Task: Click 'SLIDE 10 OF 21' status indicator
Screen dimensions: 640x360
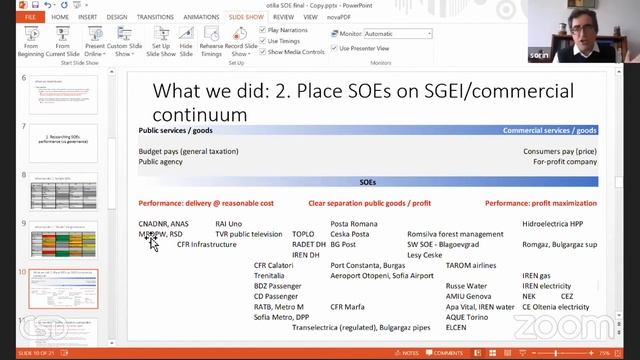Action: coord(36,353)
